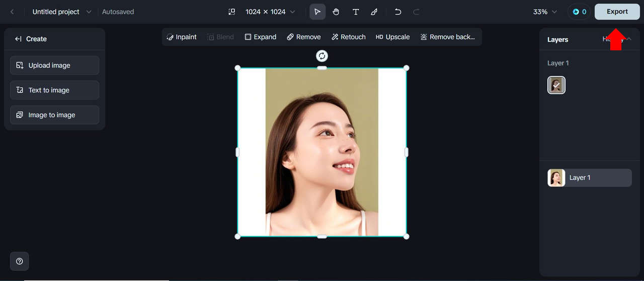Viewport: 644px width, 281px height.
Task: Click the rotate handle above the image
Action: 322,56
